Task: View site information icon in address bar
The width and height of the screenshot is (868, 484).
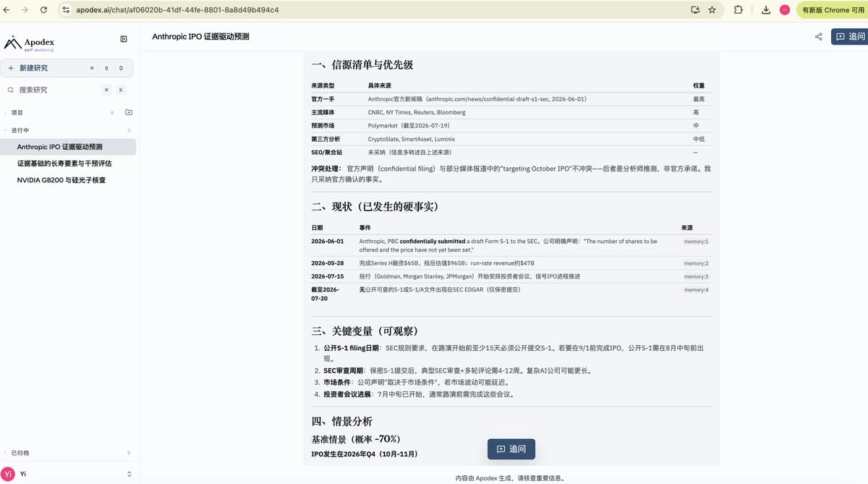Action: [x=66, y=10]
